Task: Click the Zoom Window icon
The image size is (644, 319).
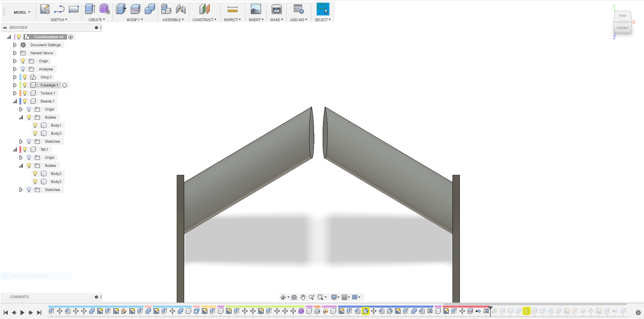Action: point(320,297)
